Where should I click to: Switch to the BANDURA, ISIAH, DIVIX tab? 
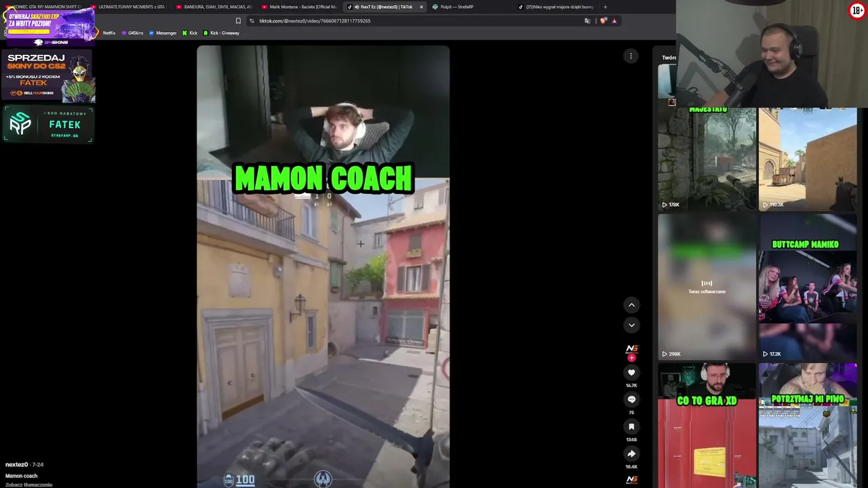click(x=214, y=7)
